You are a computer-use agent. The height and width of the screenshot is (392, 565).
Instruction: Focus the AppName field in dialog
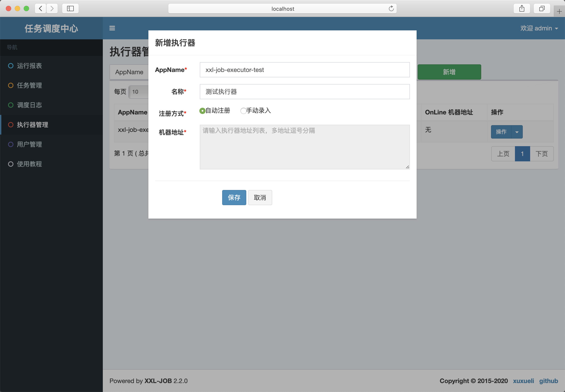(x=305, y=70)
